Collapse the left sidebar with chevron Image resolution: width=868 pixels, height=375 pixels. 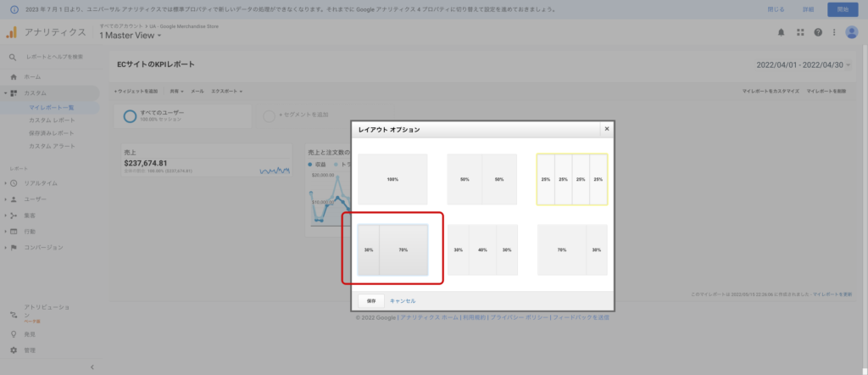click(92, 367)
